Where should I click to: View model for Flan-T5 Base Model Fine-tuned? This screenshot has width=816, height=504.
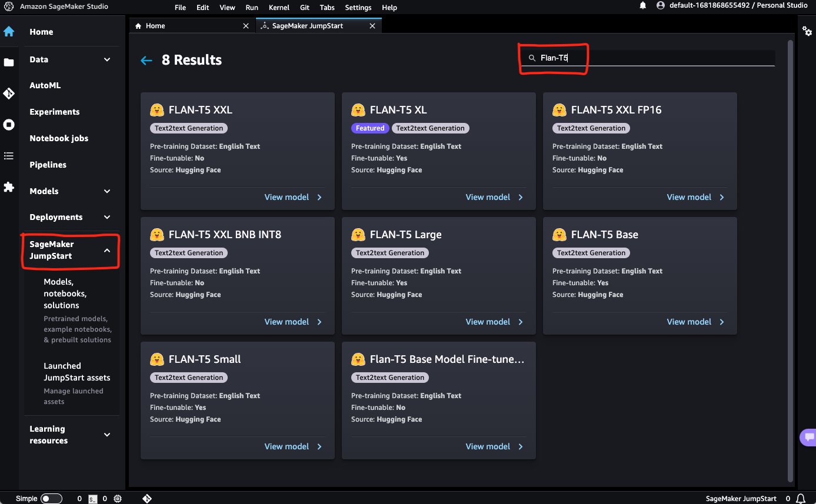(495, 446)
